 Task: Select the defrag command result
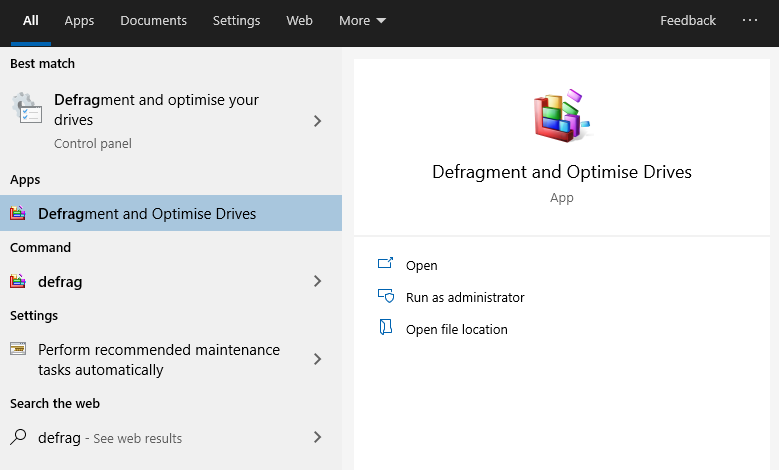(x=171, y=281)
